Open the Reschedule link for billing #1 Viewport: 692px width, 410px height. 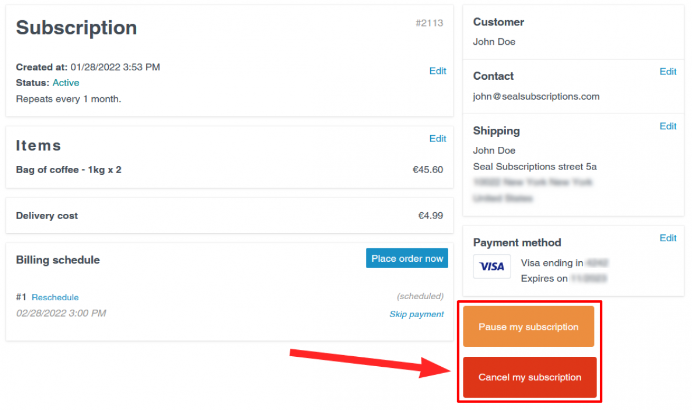pos(55,297)
